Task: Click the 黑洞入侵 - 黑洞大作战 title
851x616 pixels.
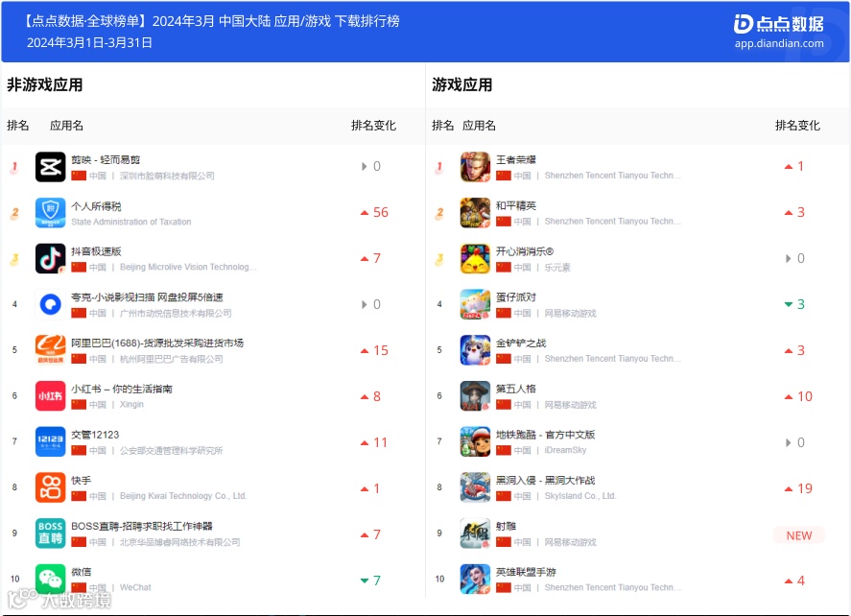Action: 546,481
